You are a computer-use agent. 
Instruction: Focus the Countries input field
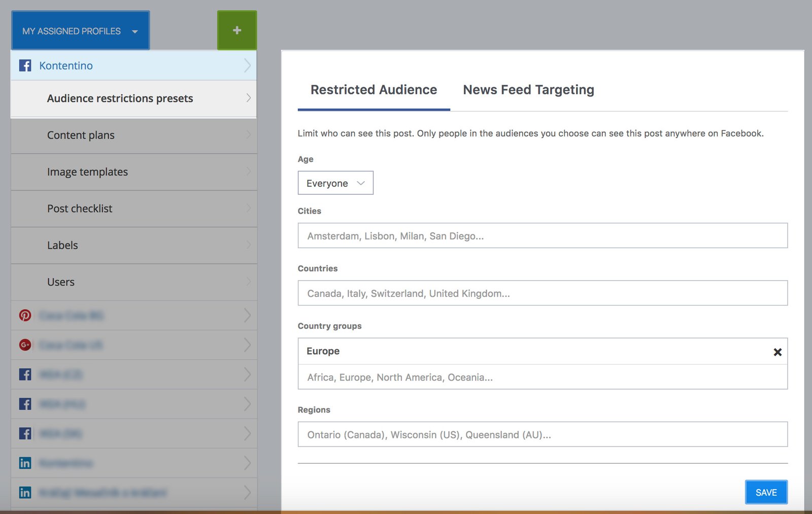pyautogui.click(x=542, y=293)
